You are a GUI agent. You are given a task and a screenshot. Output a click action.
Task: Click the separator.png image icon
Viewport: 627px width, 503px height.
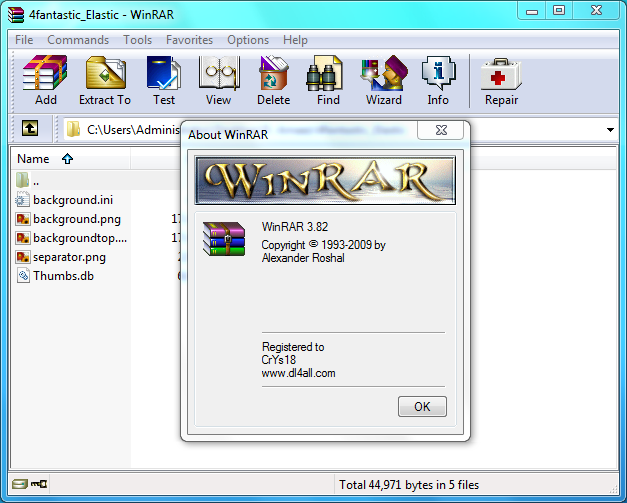22,257
